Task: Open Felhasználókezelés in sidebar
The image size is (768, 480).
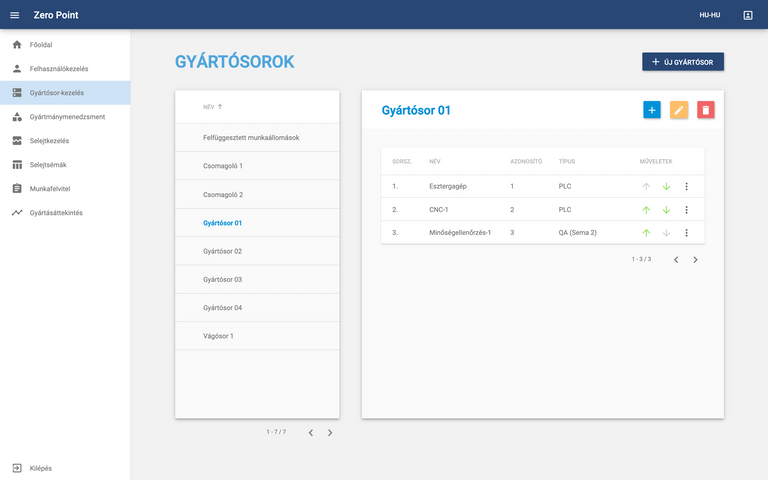Action: point(58,69)
